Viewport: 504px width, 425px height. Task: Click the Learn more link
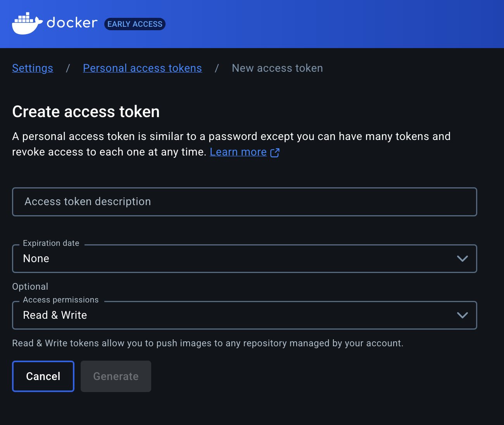pos(238,152)
